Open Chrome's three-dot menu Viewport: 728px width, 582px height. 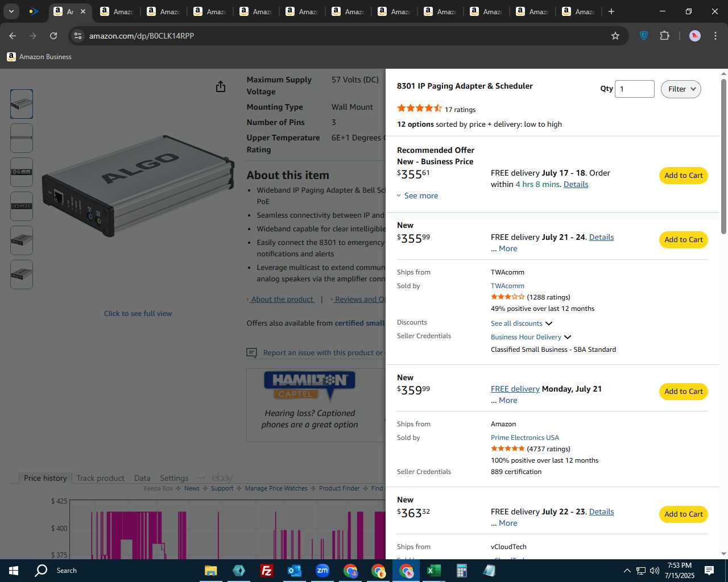[x=715, y=36]
